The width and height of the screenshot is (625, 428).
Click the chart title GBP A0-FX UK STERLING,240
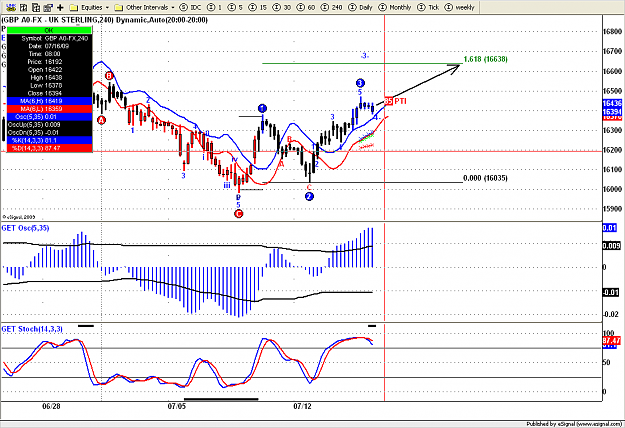(x=58, y=20)
